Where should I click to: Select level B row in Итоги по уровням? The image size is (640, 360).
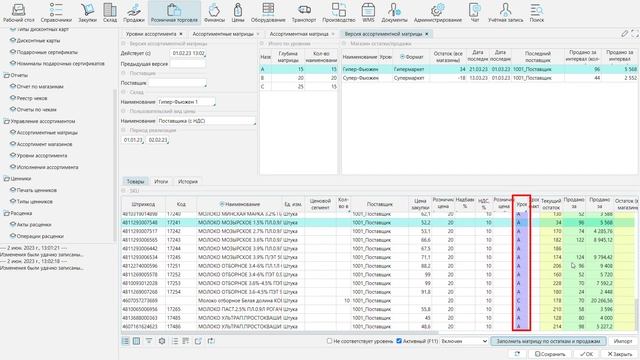(x=298, y=78)
